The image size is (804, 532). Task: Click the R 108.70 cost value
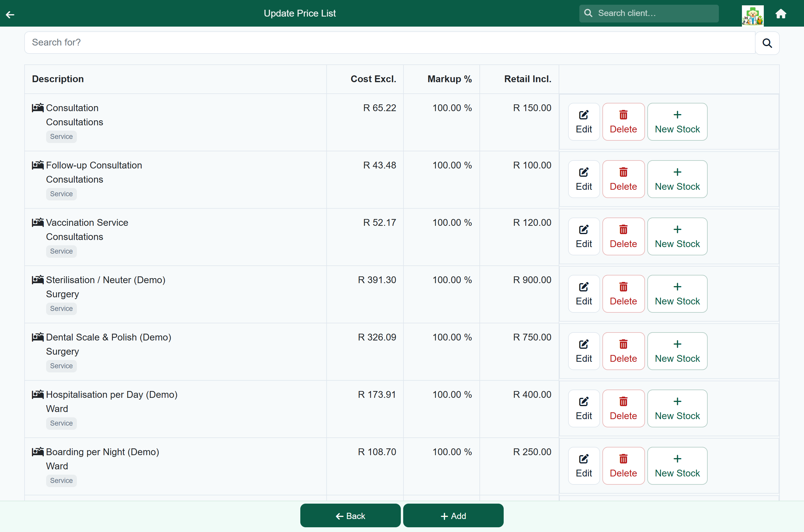click(x=377, y=452)
